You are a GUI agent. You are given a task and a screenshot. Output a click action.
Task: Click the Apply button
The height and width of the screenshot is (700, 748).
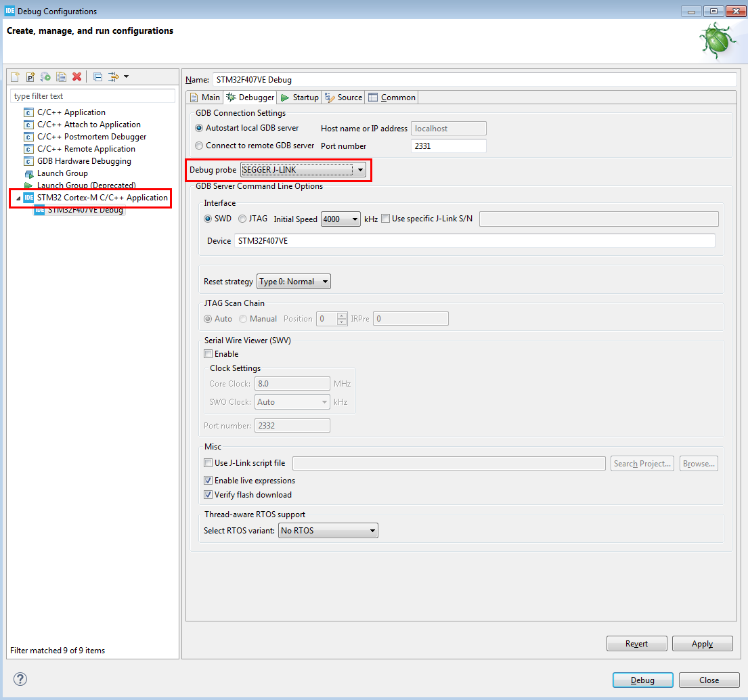[702, 644]
